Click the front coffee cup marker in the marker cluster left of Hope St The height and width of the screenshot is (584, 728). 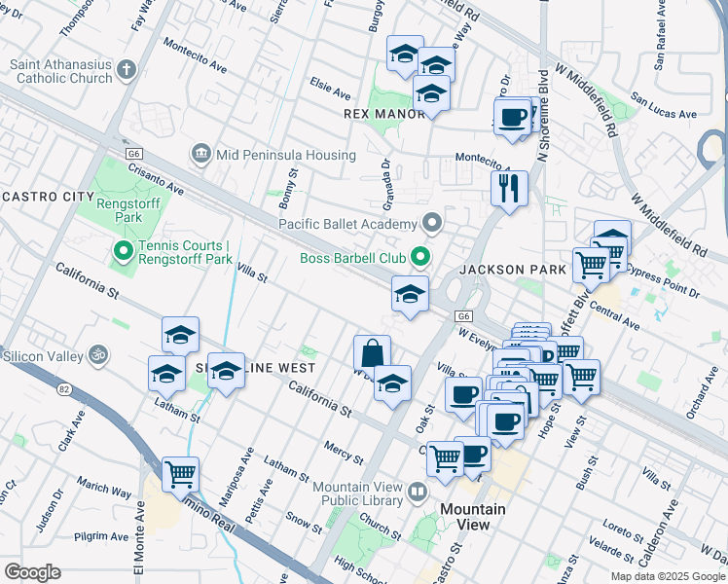coord(505,422)
